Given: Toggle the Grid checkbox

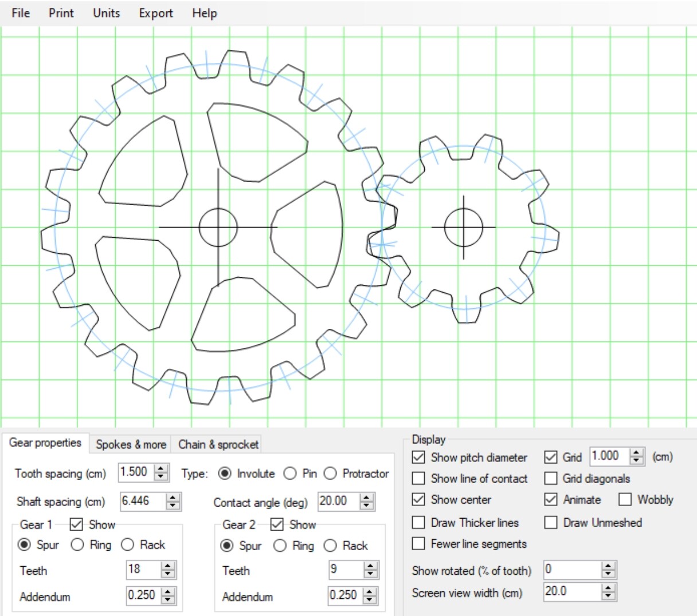Looking at the screenshot, I should (551, 457).
